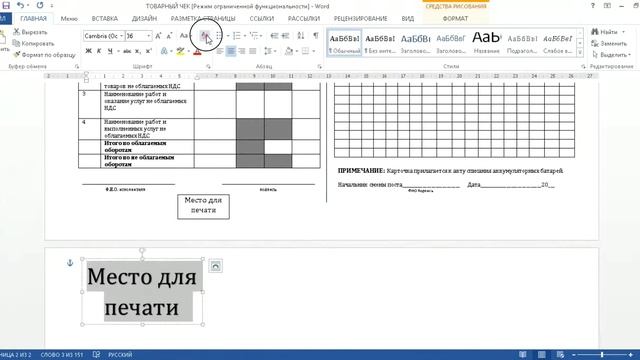Screen dimensions: 640x360
Task: Open the ССЫЛКИ ribbon tab
Action: [262, 18]
